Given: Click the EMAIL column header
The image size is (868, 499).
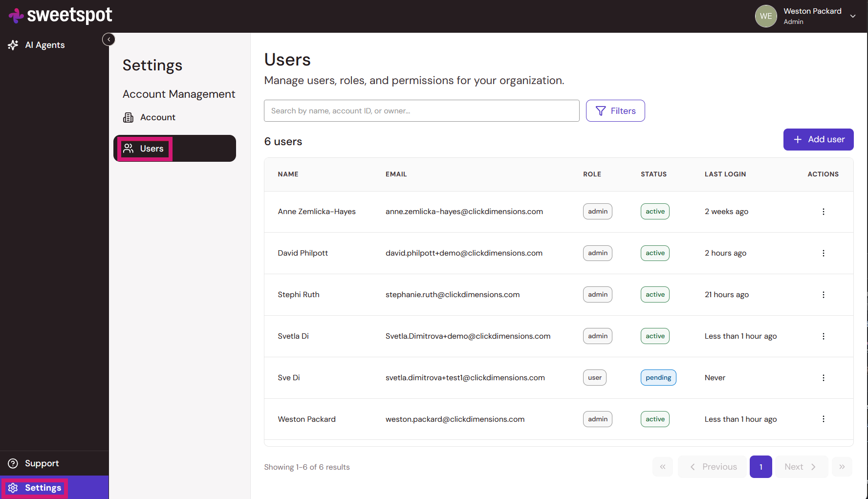Looking at the screenshot, I should click(396, 174).
